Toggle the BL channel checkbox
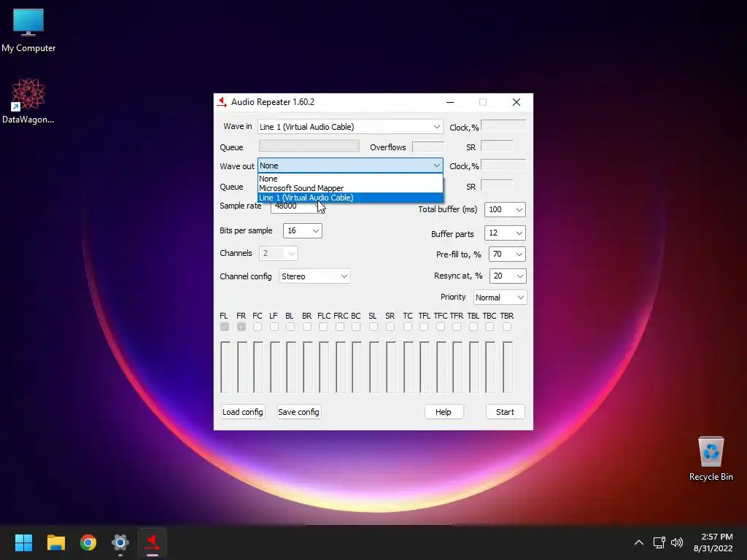This screenshot has width=747, height=560. point(290,327)
